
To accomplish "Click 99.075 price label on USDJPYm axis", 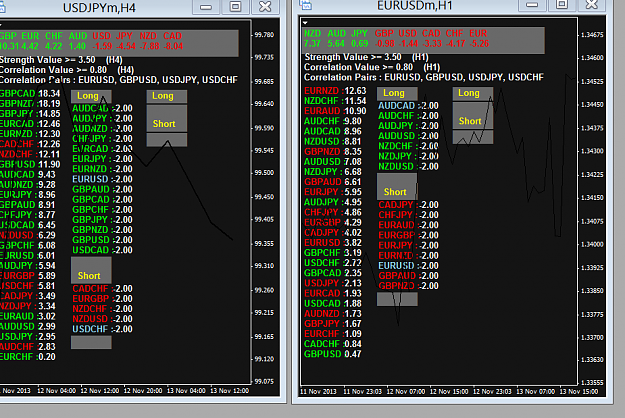I will tap(264, 381).
